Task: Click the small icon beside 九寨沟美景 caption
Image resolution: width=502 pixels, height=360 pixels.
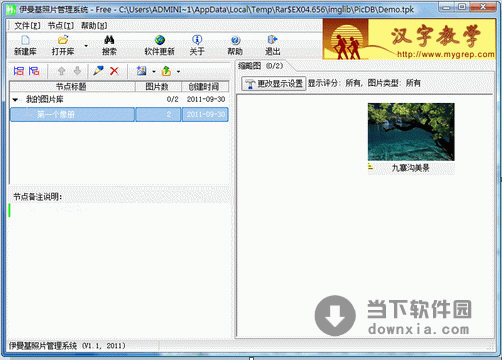Action: tap(370, 167)
